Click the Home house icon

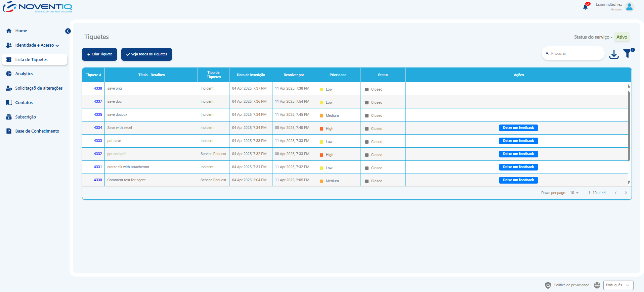[x=9, y=31]
